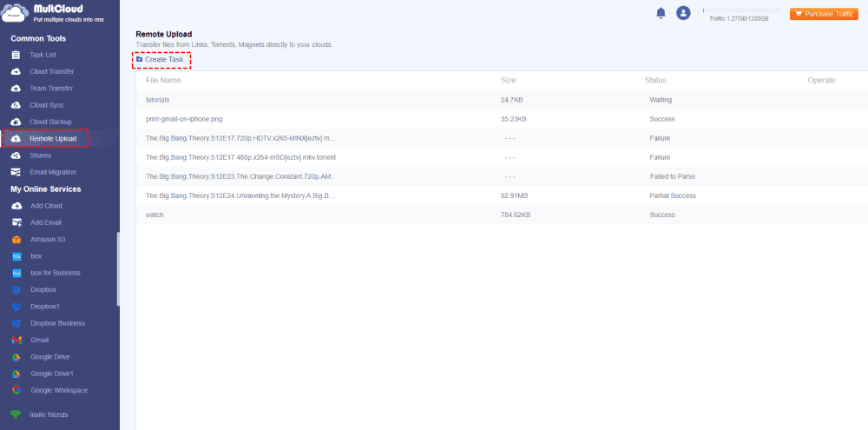
Task: Click the Add Cloud icon
Action: pos(16,206)
